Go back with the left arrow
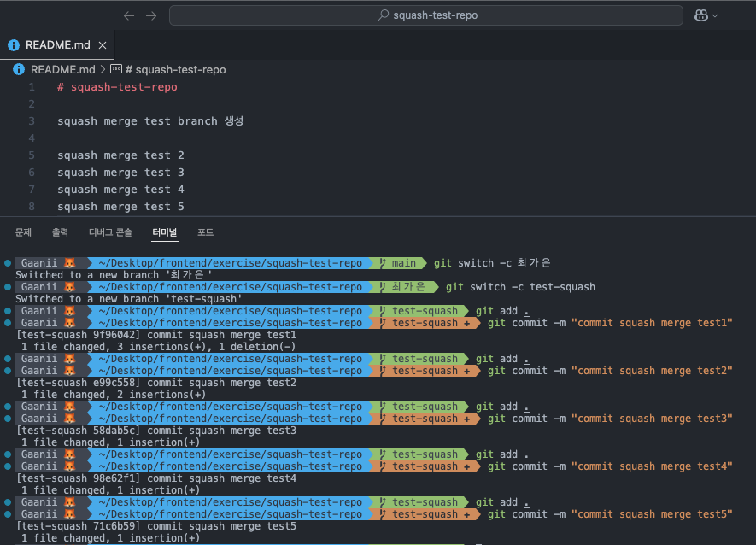The width and height of the screenshot is (756, 545). click(129, 16)
